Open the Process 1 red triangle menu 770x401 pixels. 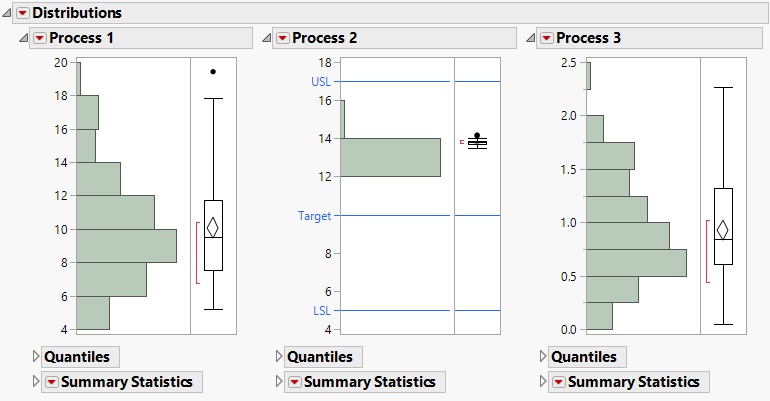[x=40, y=38]
